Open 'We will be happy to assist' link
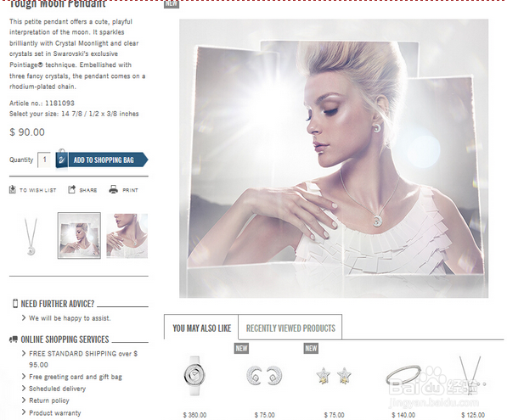 [x=70, y=318]
